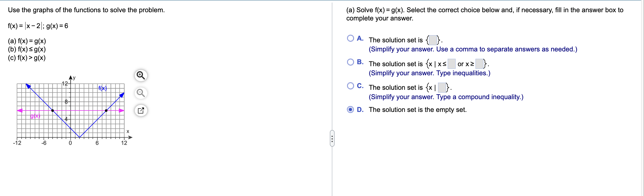The width and height of the screenshot is (644, 196).
Task: Select answer choice B radio button
Action: coord(350,62)
